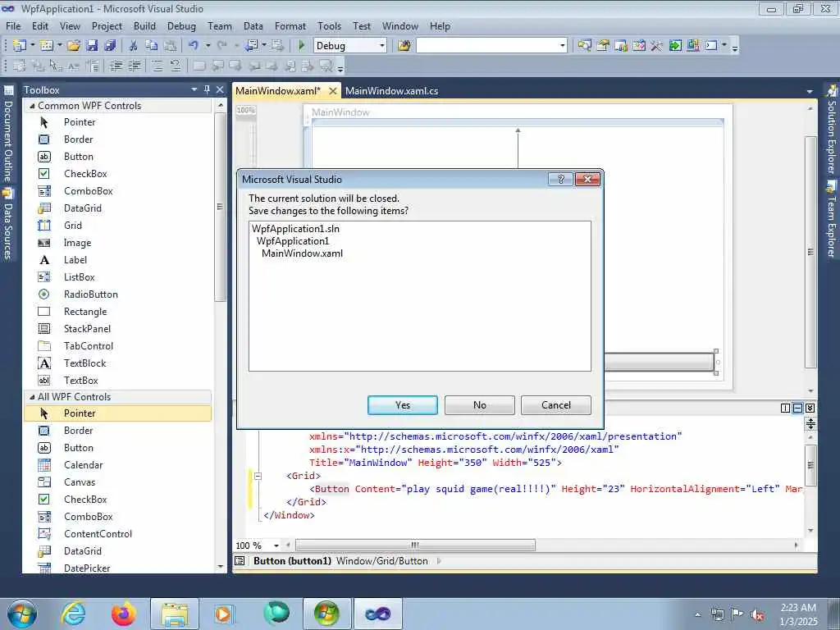Click the Copy icon in toolbar
Viewport: 840px width, 630px height.
click(152, 46)
